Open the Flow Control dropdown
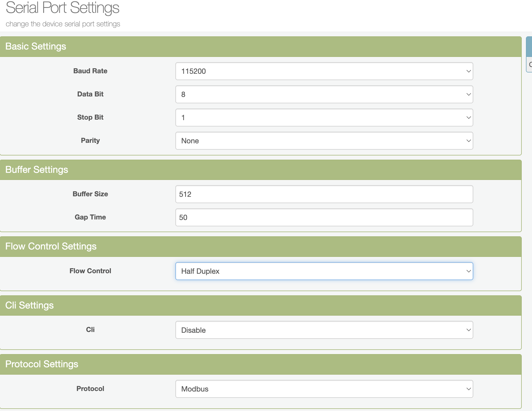The image size is (532, 411). coord(324,271)
